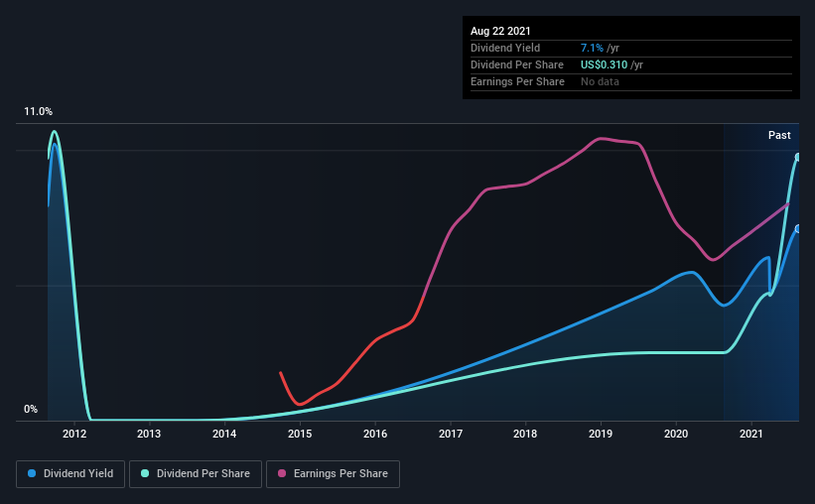
Task: Click the 2015 x-axis label
Action: point(300,434)
